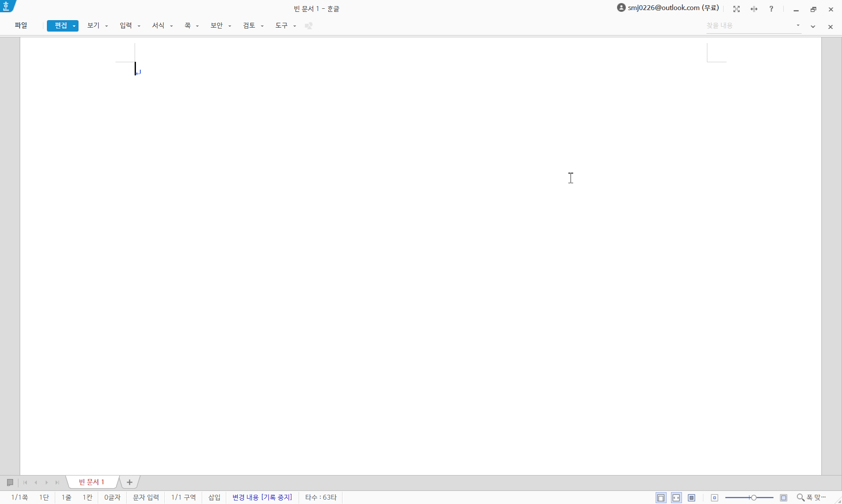Click the user account avatar icon
Viewport: 842px width, 504px height.
[621, 7]
